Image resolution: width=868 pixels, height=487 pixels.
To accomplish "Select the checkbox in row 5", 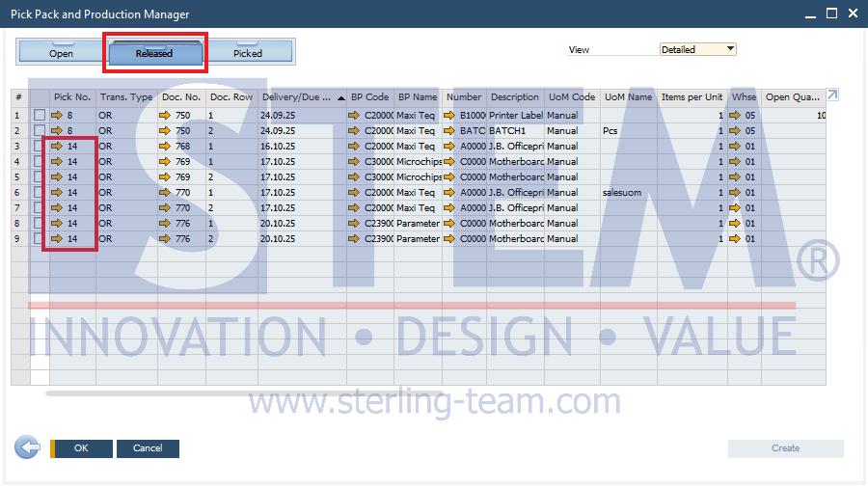I will [x=40, y=177].
